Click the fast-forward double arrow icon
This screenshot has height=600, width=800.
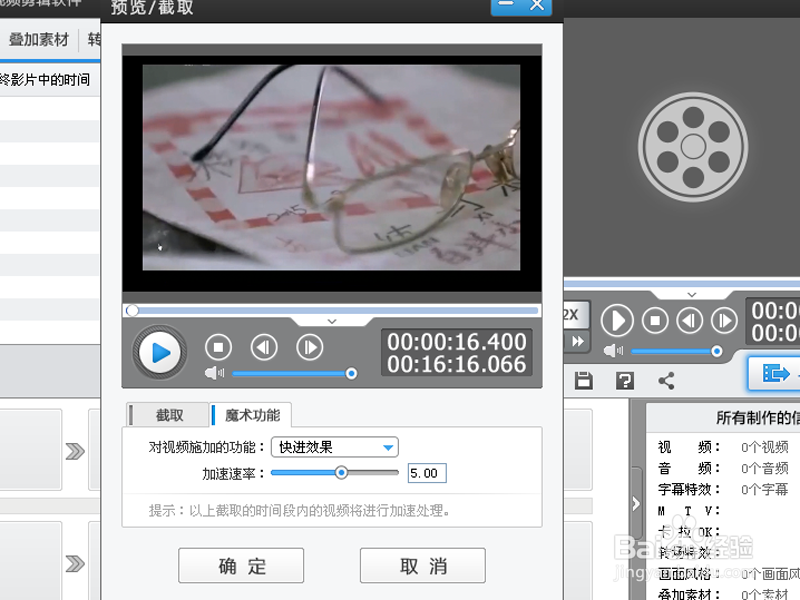[577, 341]
